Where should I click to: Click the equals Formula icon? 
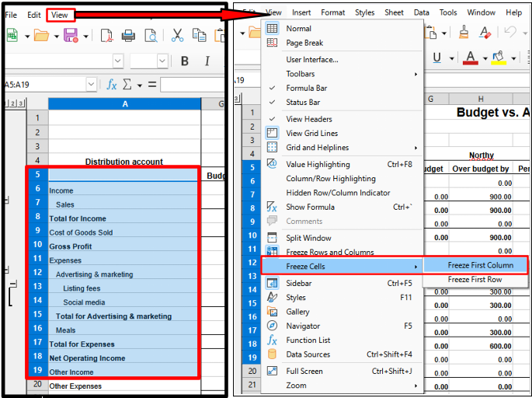(152, 84)
